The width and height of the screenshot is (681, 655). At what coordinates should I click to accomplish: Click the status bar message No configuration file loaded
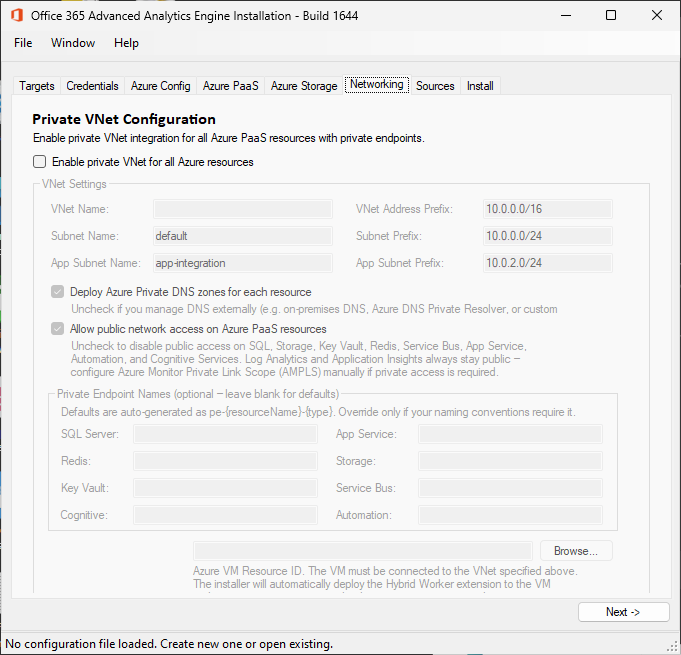tap(169, 644)
